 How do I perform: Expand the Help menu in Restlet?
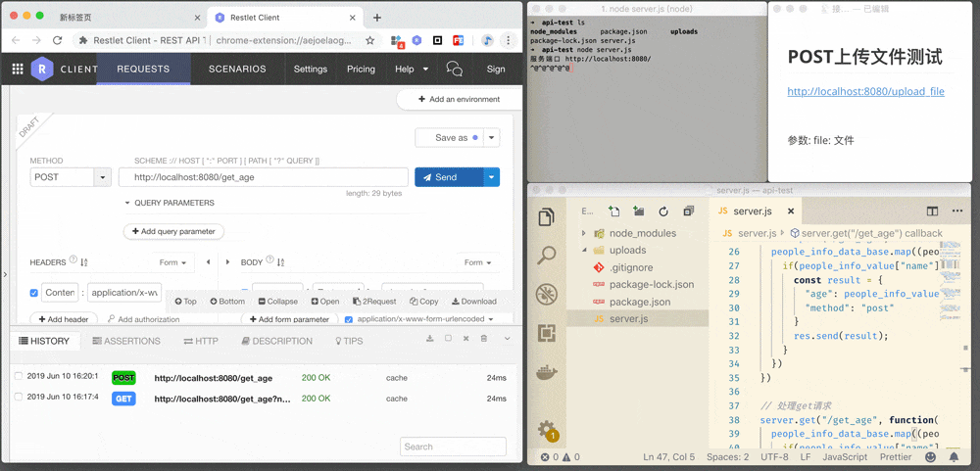click(412, 69)
